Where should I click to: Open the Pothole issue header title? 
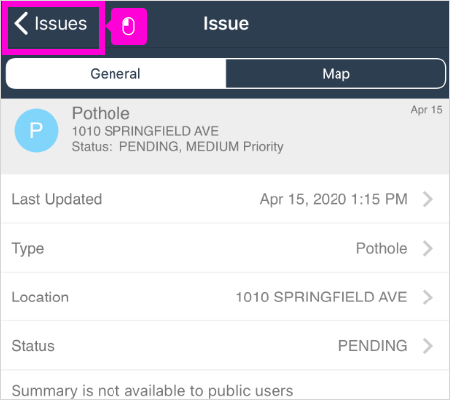point(101,113)
